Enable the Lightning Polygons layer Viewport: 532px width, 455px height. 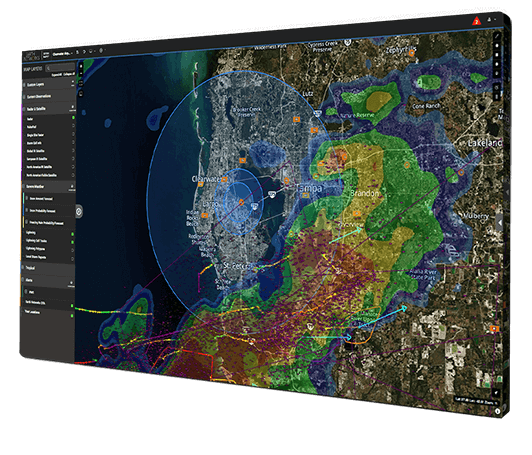[x=73, y=250]
